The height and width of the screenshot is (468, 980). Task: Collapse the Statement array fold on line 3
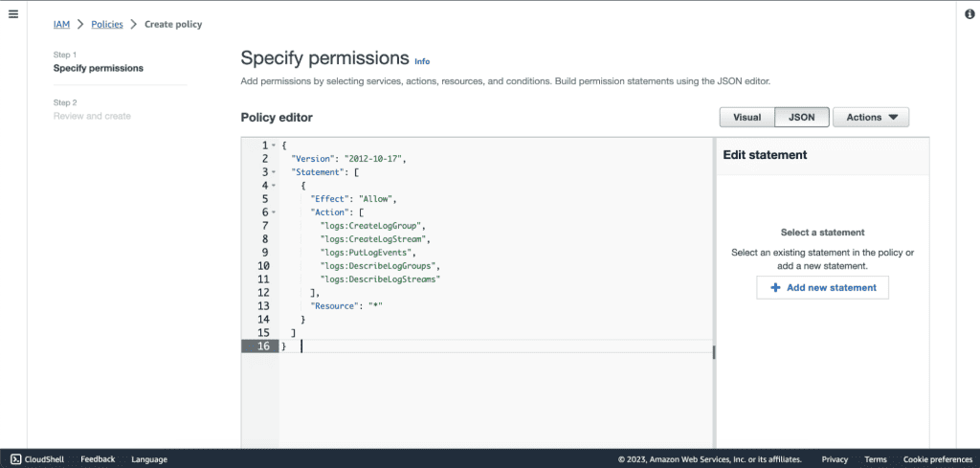274,172
